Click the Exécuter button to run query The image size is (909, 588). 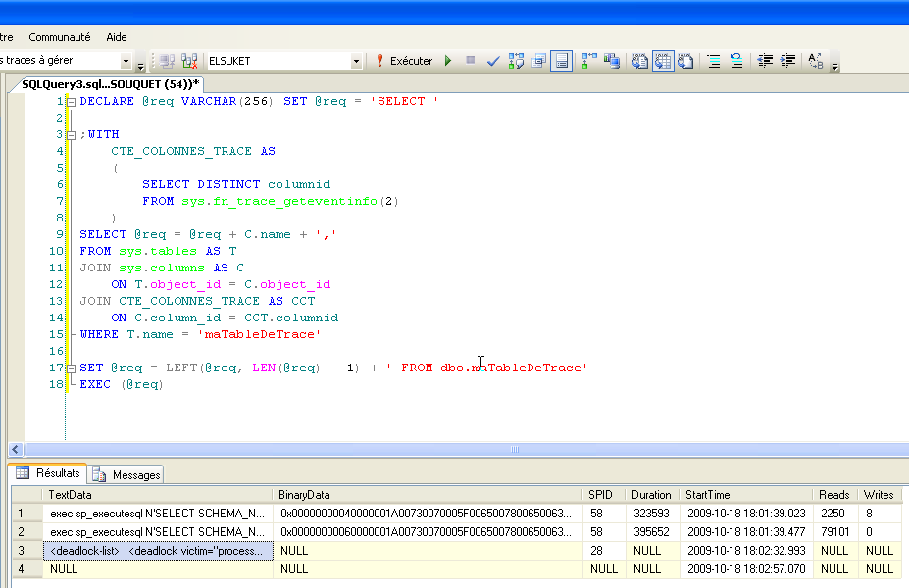point(404,61)
